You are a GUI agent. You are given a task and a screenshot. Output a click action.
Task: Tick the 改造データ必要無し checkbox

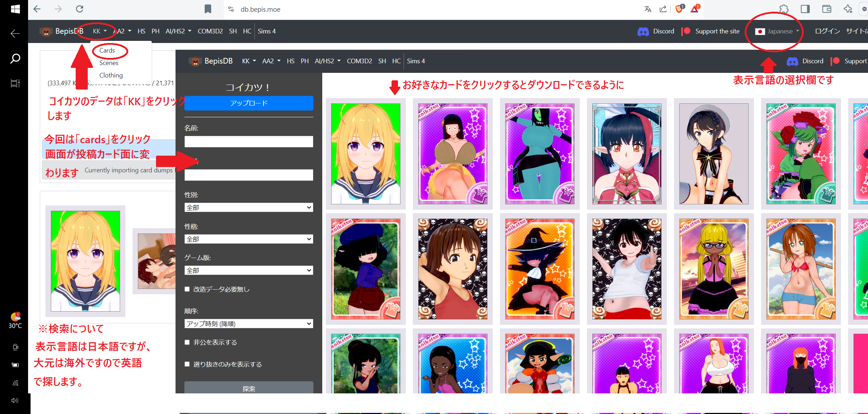pyautogui.click(x=187, y=289)
